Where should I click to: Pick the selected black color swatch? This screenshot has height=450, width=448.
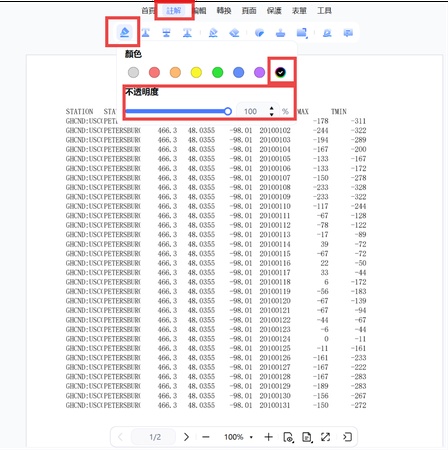[x=281, y=72]
